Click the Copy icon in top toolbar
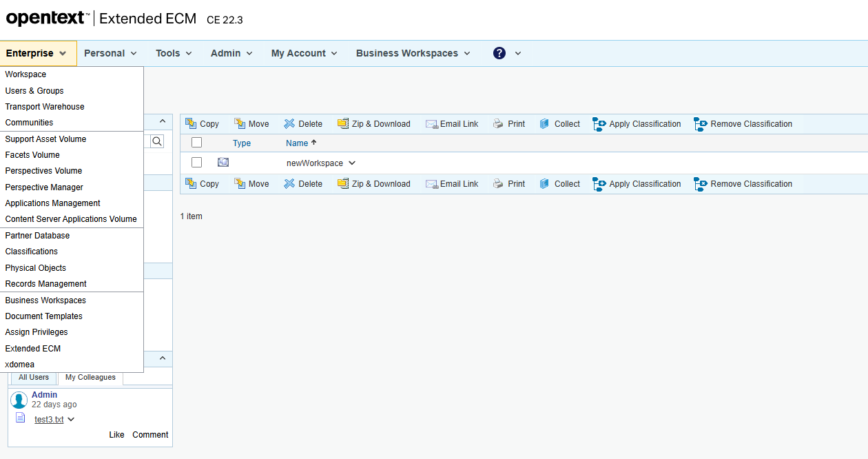The width and height of the screenshot is (868, 459). (191, 124)
